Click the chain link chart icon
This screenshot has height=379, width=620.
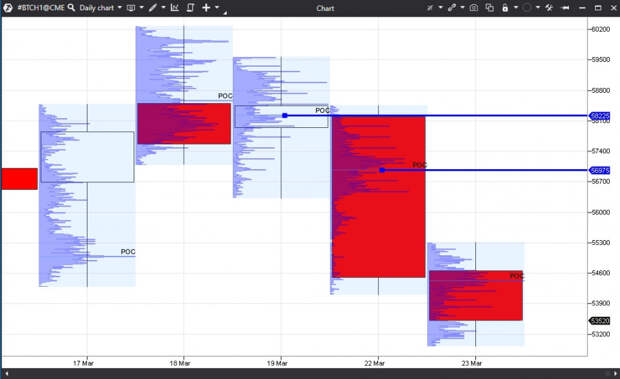452,8
